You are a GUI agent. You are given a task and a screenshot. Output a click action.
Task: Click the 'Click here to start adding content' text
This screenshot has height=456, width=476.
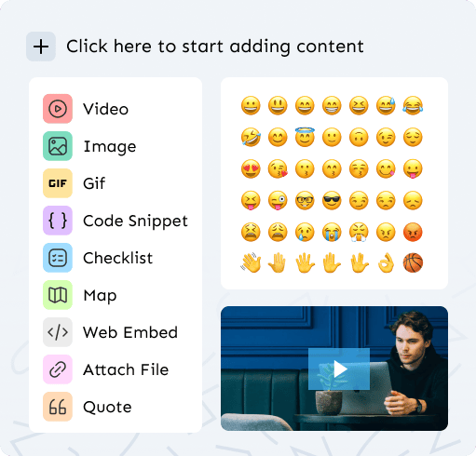[215, 47]
